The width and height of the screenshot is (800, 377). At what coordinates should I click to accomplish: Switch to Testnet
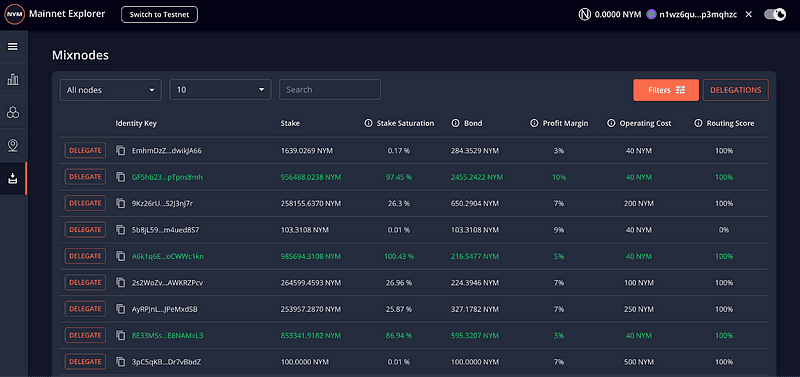159,15
